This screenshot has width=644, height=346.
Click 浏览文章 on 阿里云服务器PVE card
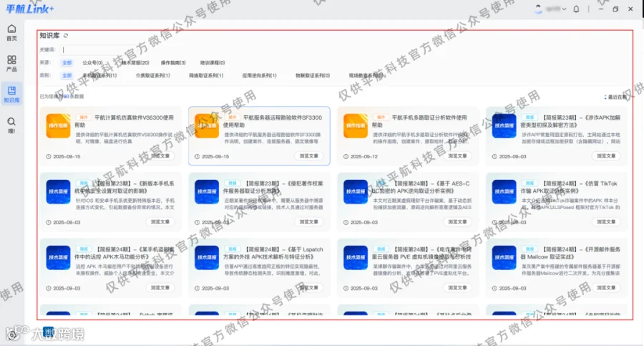coord(457,288)
